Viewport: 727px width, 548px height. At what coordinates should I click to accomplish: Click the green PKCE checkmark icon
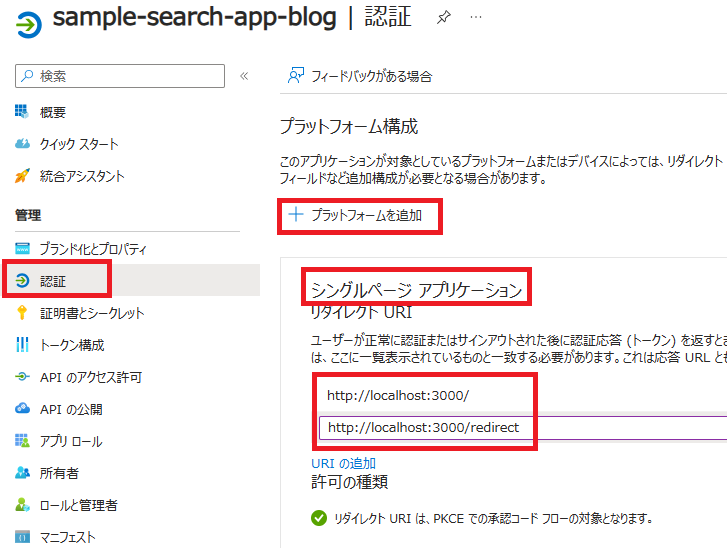[319, 518]
